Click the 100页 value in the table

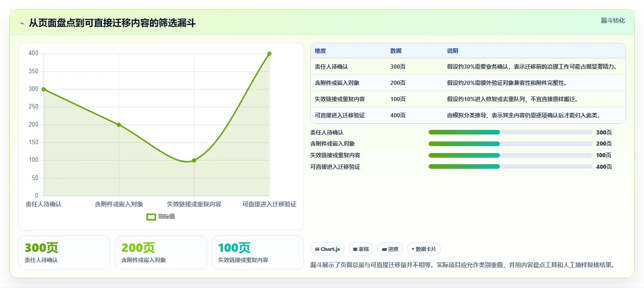click(x=398, y=99)
